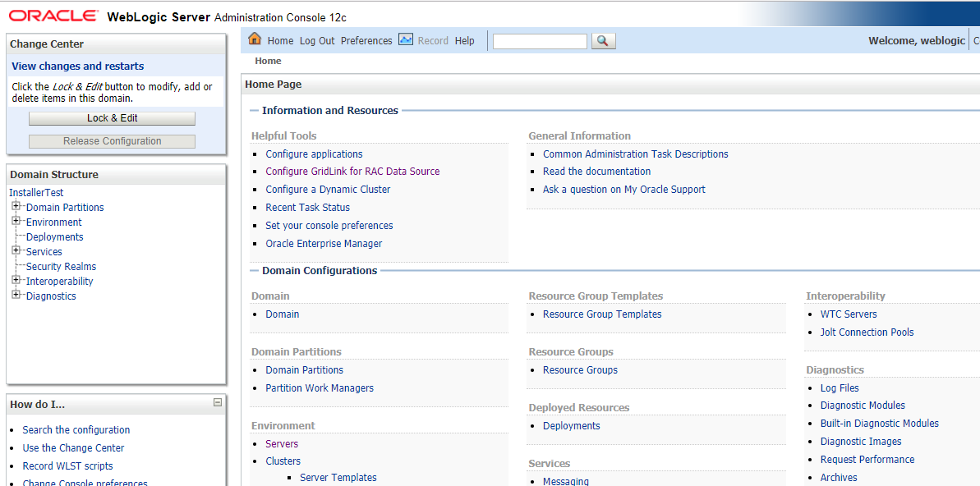Open WTC Servers link

tap(849, 314)
